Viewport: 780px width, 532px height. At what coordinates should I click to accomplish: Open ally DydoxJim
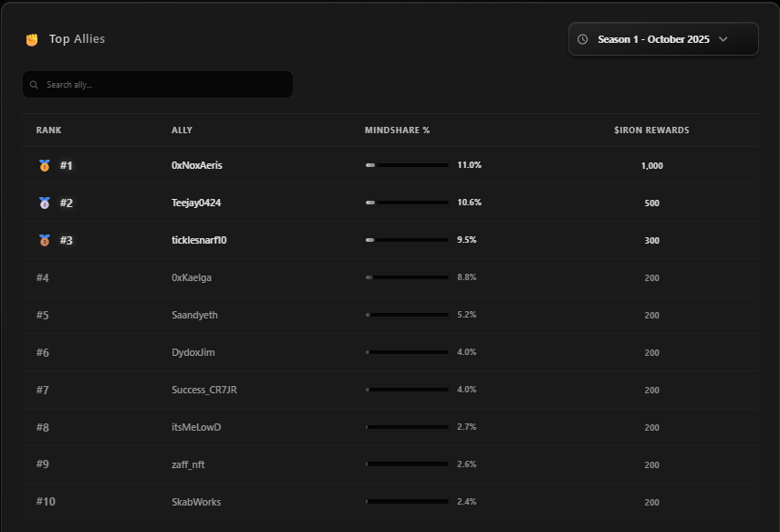193,352
